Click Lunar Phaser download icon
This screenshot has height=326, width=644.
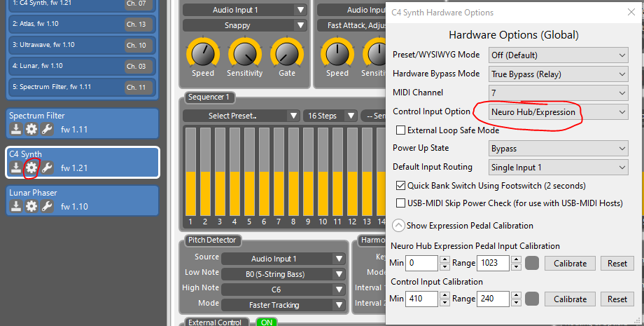tap(16, 206)
